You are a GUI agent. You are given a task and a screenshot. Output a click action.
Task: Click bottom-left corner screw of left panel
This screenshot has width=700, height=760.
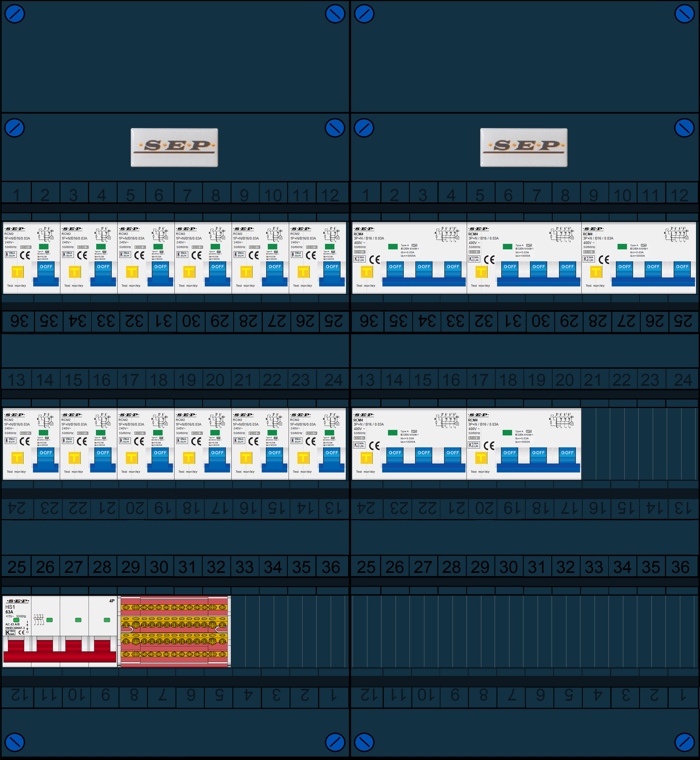(x=15, y=742)
